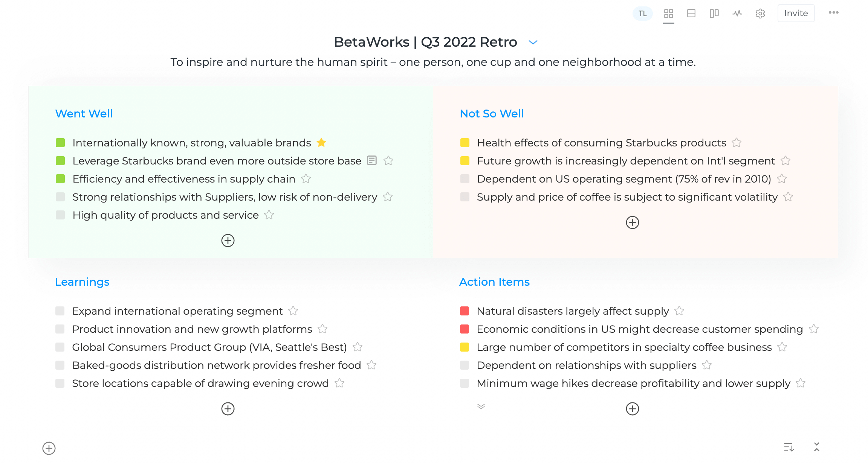Expand hidden Action Items via double chevron

click(x=481, y=406)
